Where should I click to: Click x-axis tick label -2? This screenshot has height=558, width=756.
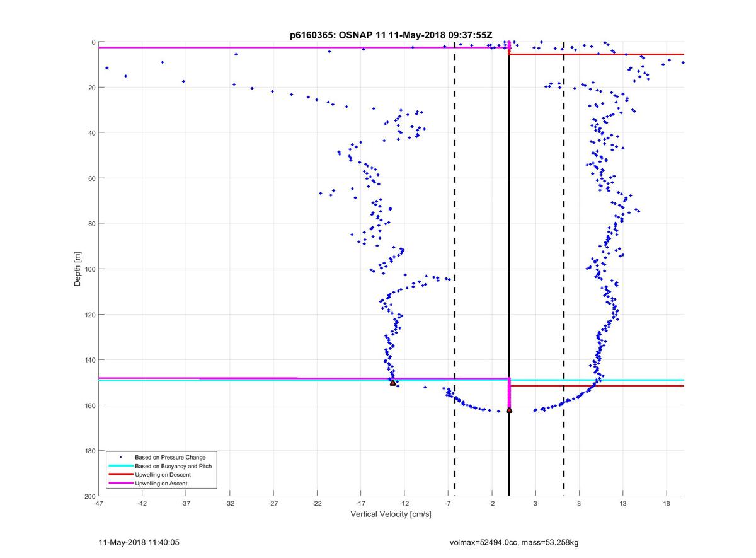coord(491,504)
